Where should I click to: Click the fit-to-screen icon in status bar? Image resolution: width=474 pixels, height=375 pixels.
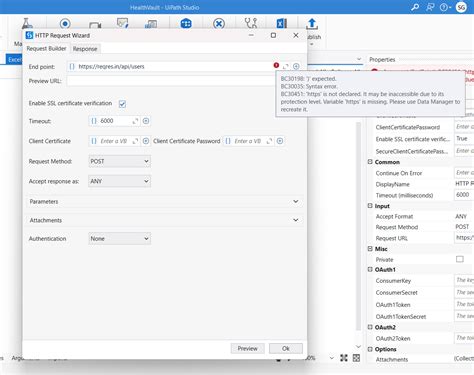(344, 358)
